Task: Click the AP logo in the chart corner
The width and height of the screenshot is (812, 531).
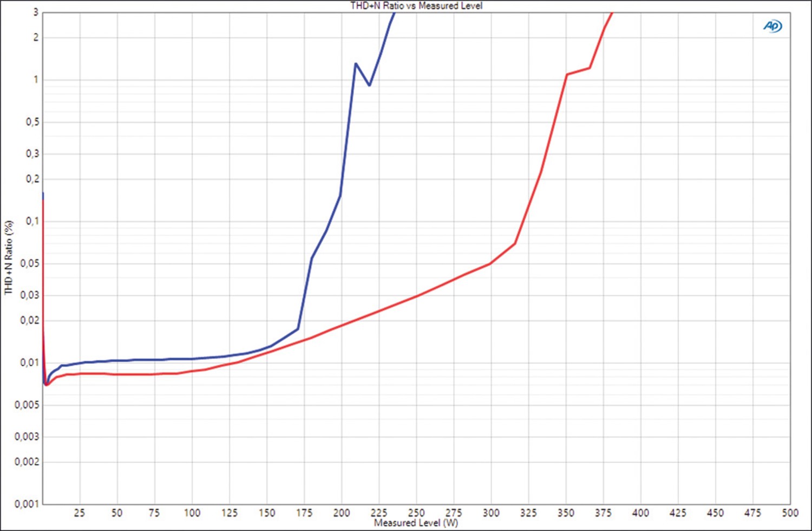Action: pos(772,26)
